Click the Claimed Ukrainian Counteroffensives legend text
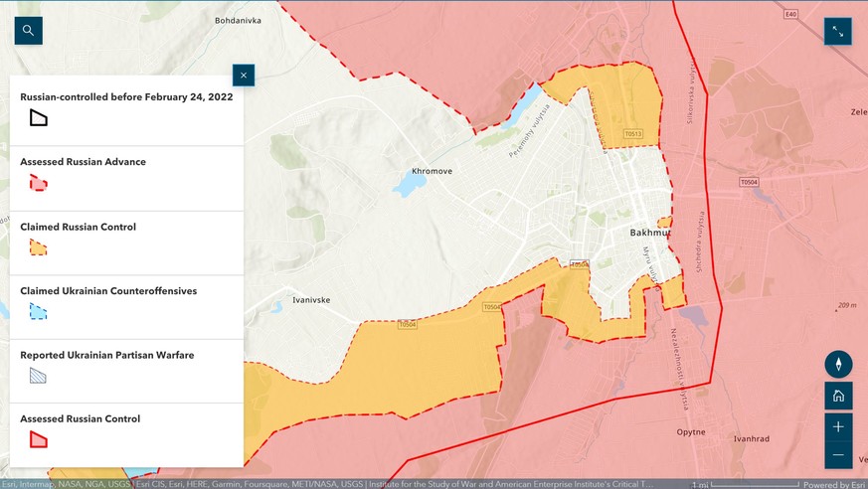 point(108,291)
